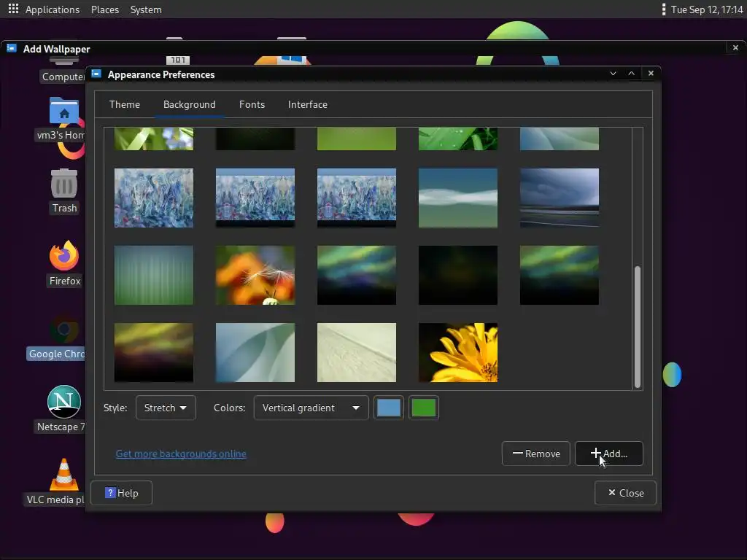Click the Applications grid icon in panel

point(13,9)
